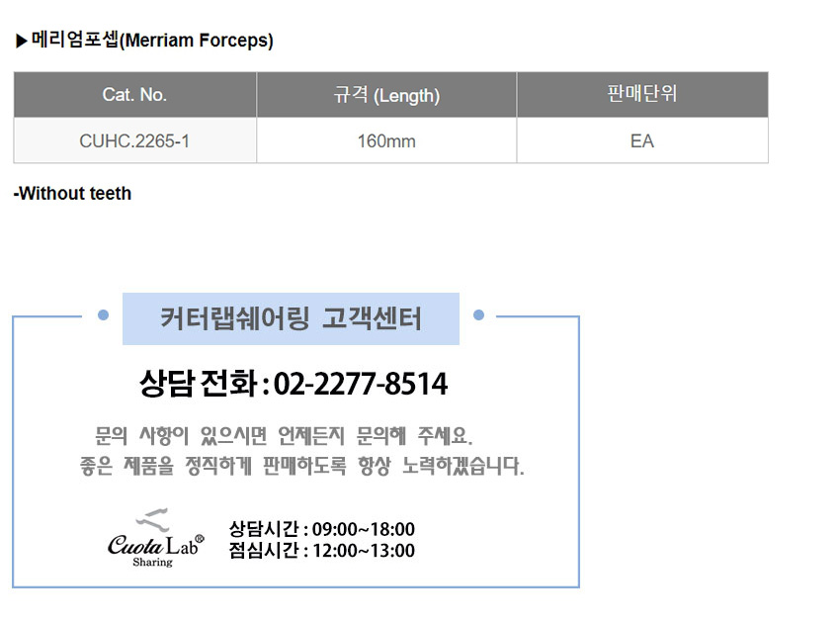Click the -Without teeth note
The image size is (840, 622).
click(x=72, y=194)
